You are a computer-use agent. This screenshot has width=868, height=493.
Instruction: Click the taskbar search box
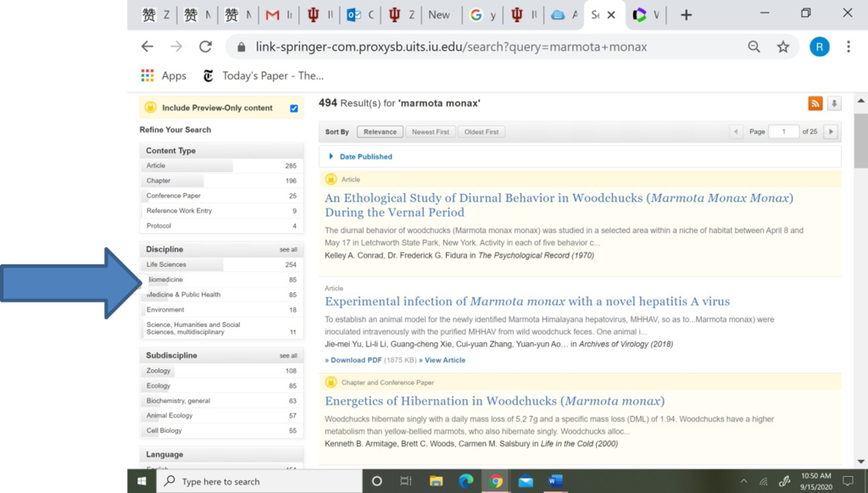click(259, 481)
